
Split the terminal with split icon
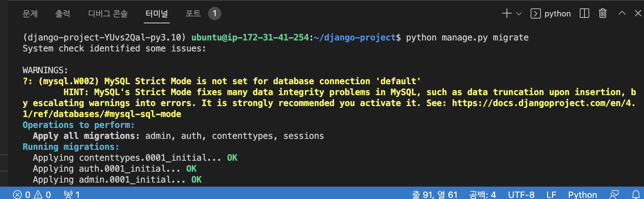coord(584,13)
